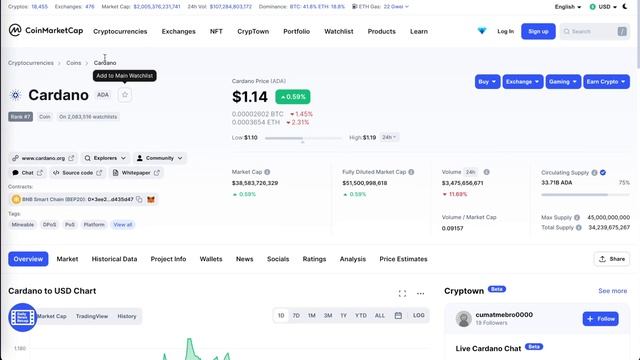Viewport: 640px width, 360px height.
Task: Switch to the Market tab
Action: coord(67,259)
